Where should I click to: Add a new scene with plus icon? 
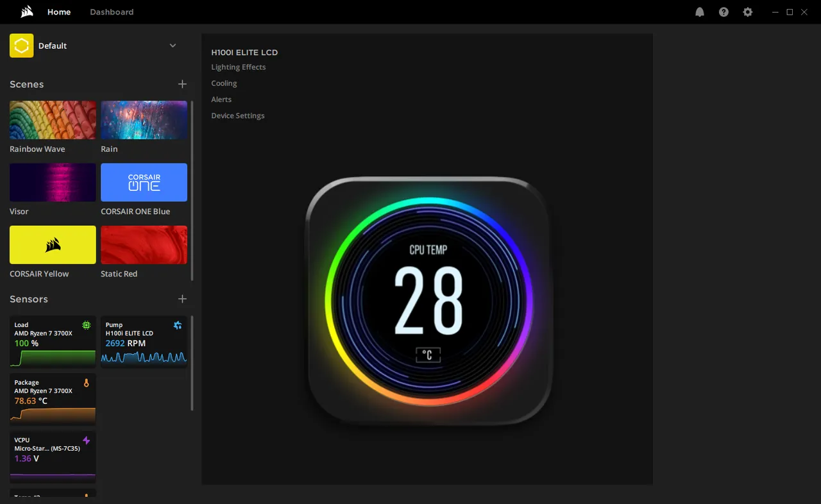point(182,84)
